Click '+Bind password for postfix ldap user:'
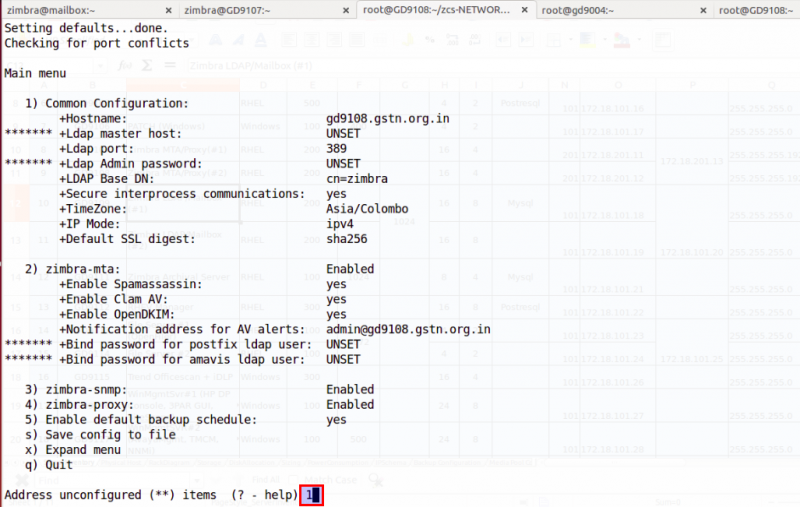 click(185, 345)
